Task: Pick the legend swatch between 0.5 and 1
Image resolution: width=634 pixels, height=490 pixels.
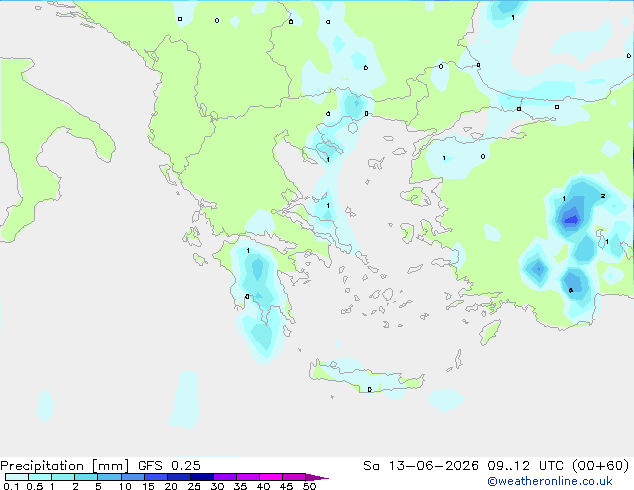Action: pos(40,477)
